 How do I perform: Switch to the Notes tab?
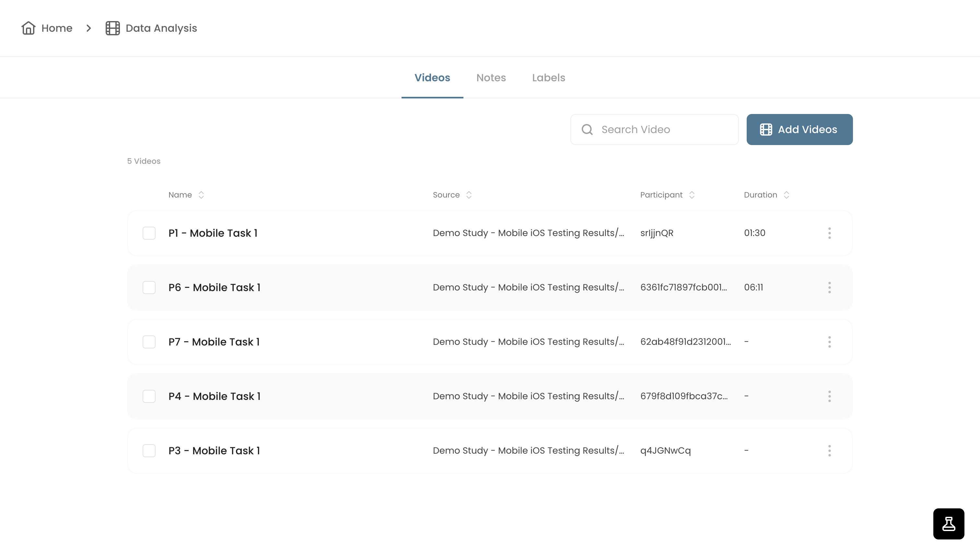[x=491, y=78]
